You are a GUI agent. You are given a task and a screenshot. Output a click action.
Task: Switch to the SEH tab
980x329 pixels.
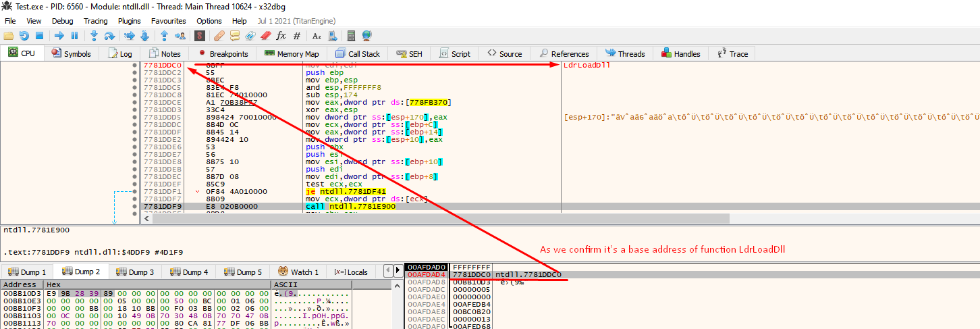409,53
